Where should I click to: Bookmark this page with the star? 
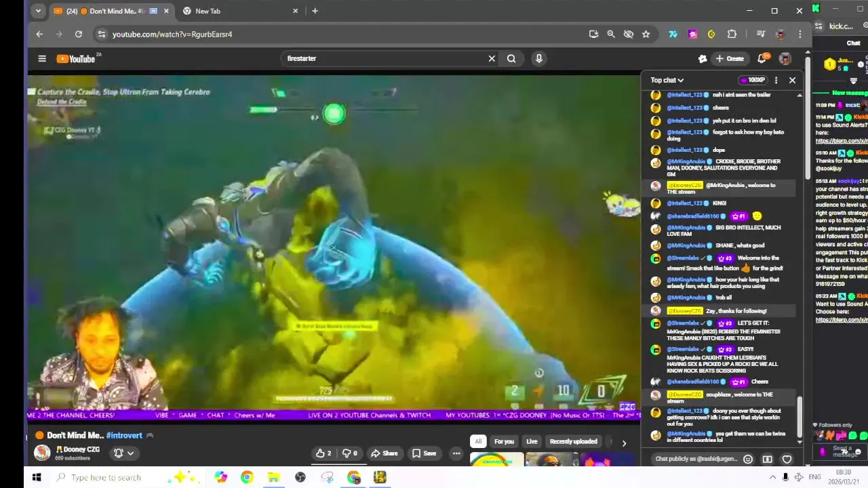coord(646,34)
